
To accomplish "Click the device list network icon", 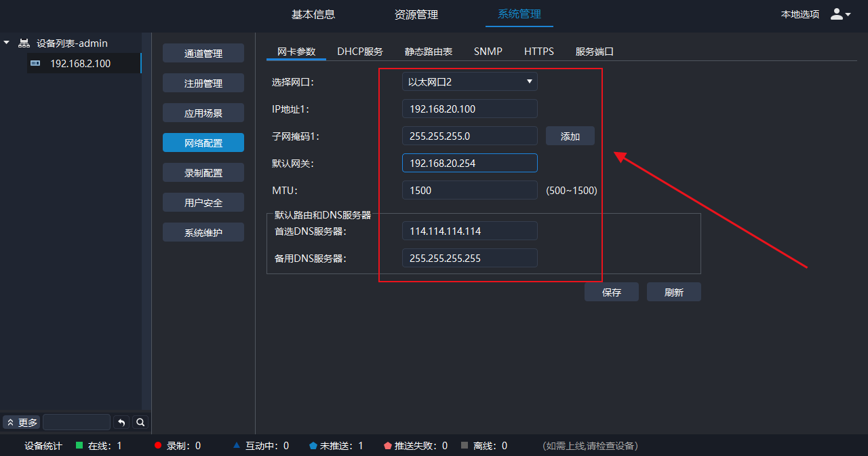I will [x=24, y=43].
